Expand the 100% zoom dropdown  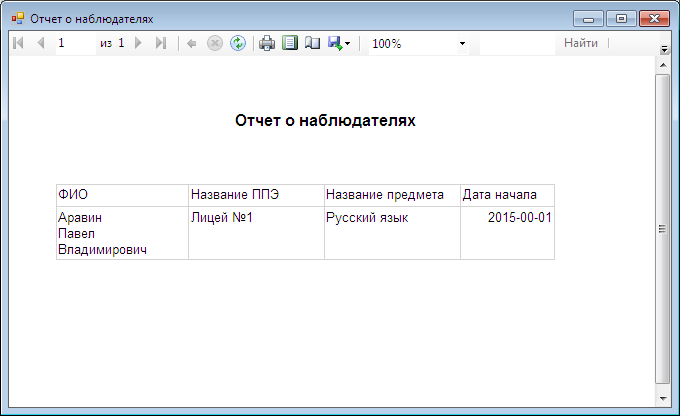click(462, 43)
